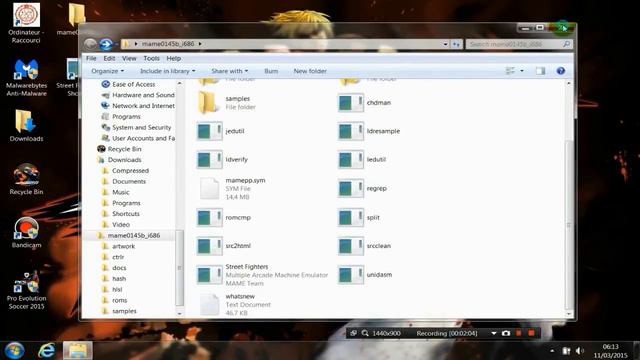Screen dimensions: 640x360
Task: Click the address bar refresh button
Action: [x=456, y=44]
